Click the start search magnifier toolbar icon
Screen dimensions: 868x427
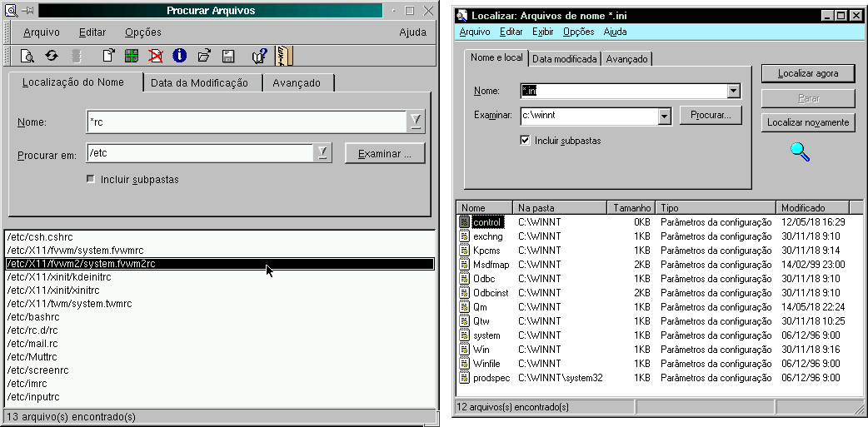27,57
